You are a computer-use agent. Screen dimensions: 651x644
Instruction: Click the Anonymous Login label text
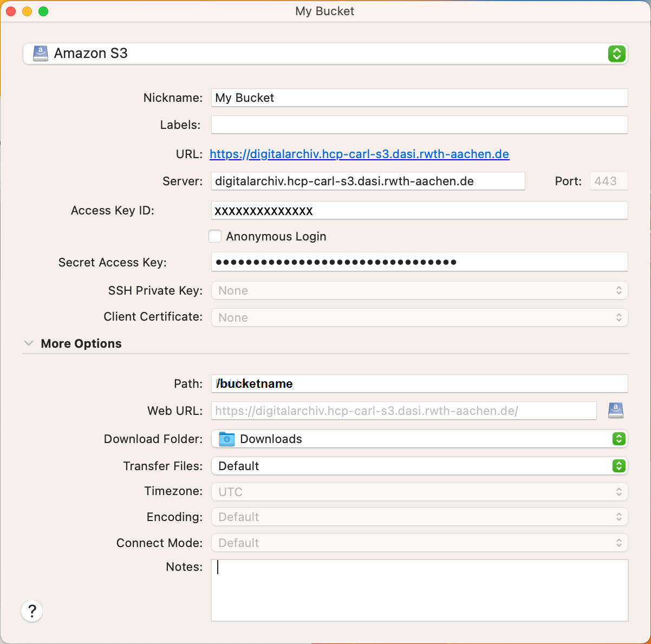(x=276, y=236)
